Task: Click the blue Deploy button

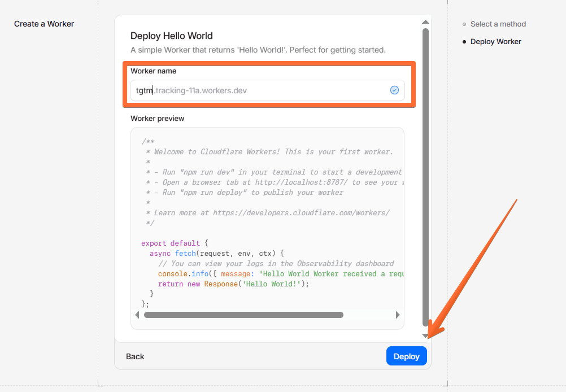Action: (x=406, y=356)
